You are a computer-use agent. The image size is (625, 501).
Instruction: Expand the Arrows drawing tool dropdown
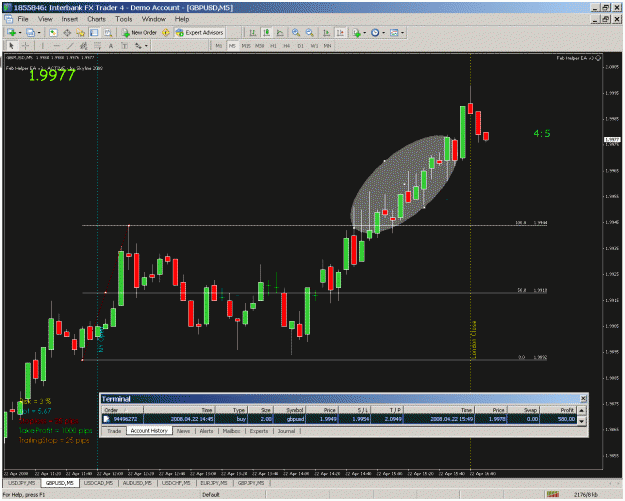pyautogui.click(x=146, y=46)
